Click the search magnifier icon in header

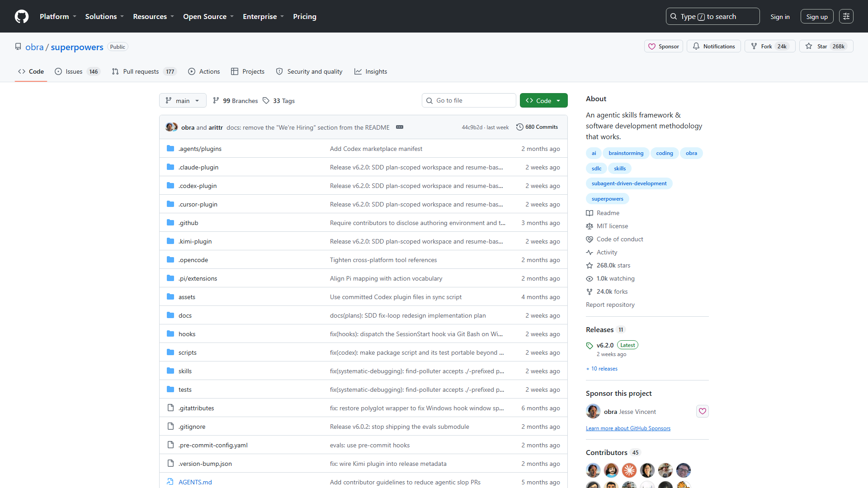click(x=674, y=16)
